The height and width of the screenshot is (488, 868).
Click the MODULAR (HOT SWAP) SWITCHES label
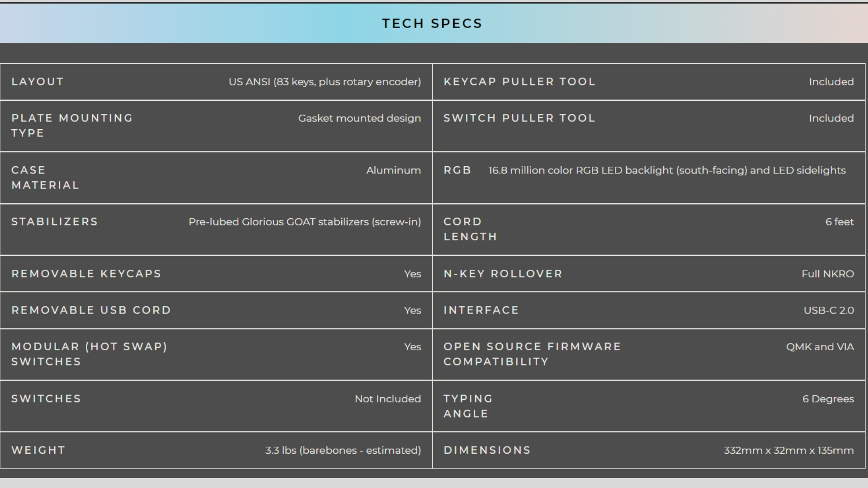coord(90,354)
